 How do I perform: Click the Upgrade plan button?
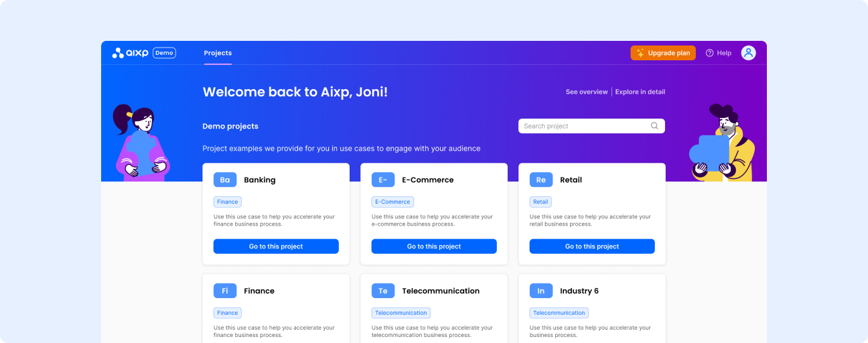coord(663,53)
